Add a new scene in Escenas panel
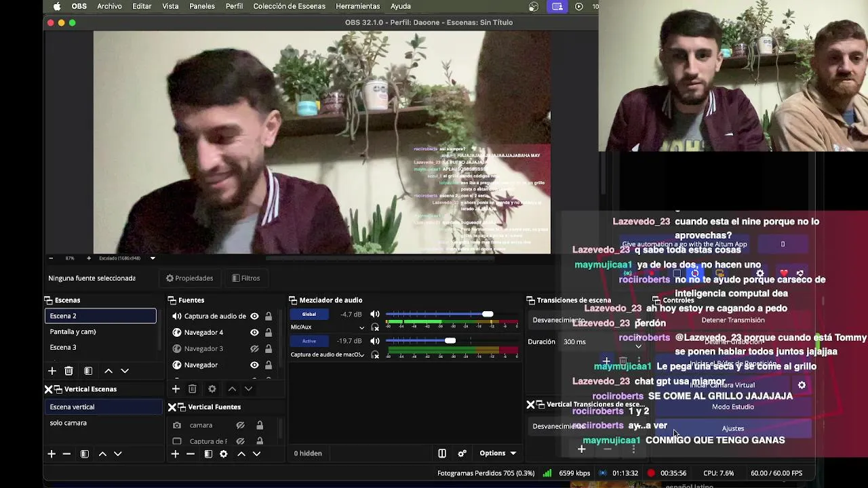 pos(52,371)
